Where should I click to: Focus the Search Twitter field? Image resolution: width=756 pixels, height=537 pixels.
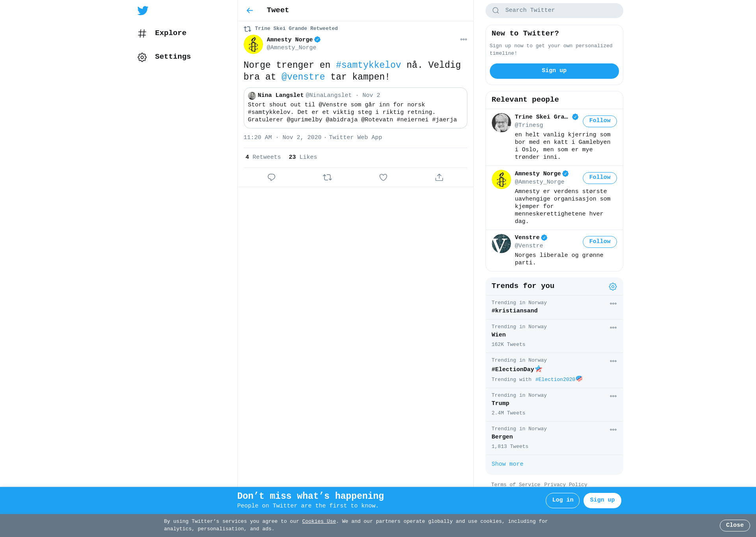[554, 11]
